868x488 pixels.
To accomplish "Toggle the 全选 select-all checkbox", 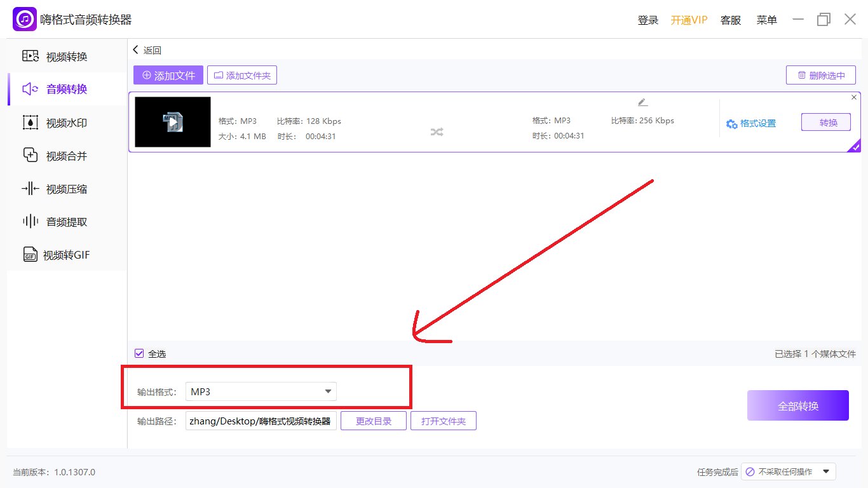I will 139,353.
